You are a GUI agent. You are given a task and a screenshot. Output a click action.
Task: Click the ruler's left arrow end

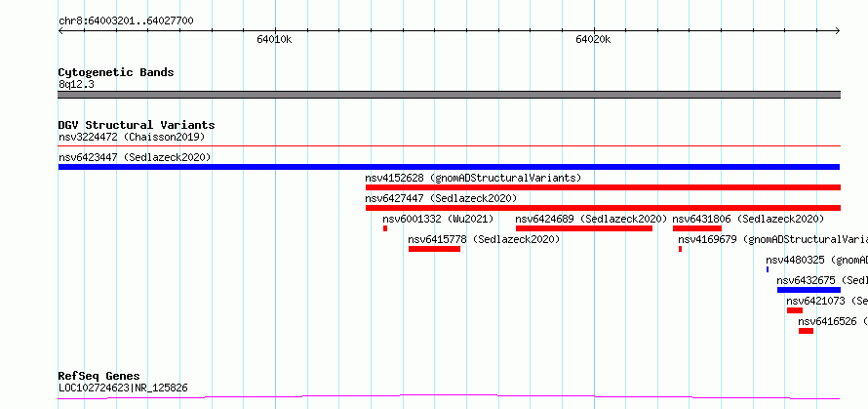(x=60, y=31)
